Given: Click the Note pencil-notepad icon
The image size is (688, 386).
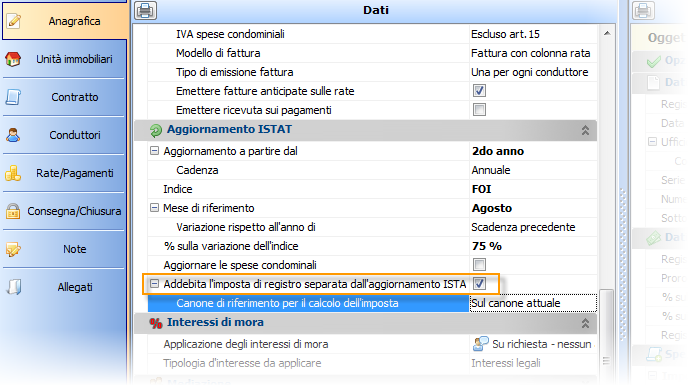Looking at the screenshot, I should point(13,249).
